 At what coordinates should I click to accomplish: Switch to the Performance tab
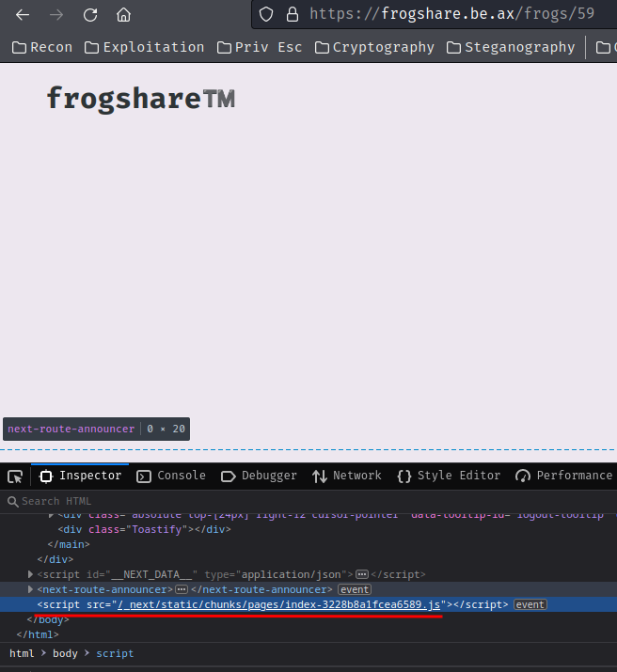pyautogui.click(x=563, y=476)
